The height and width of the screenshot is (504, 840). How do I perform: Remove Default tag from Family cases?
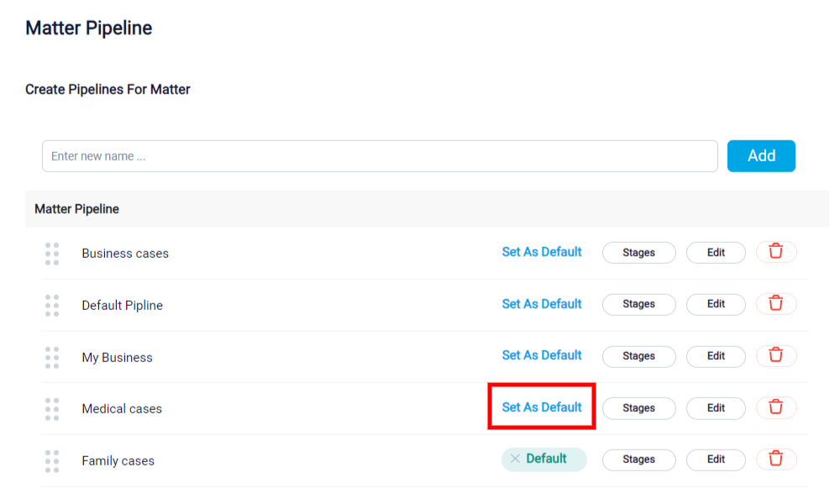tap(515, 459)
